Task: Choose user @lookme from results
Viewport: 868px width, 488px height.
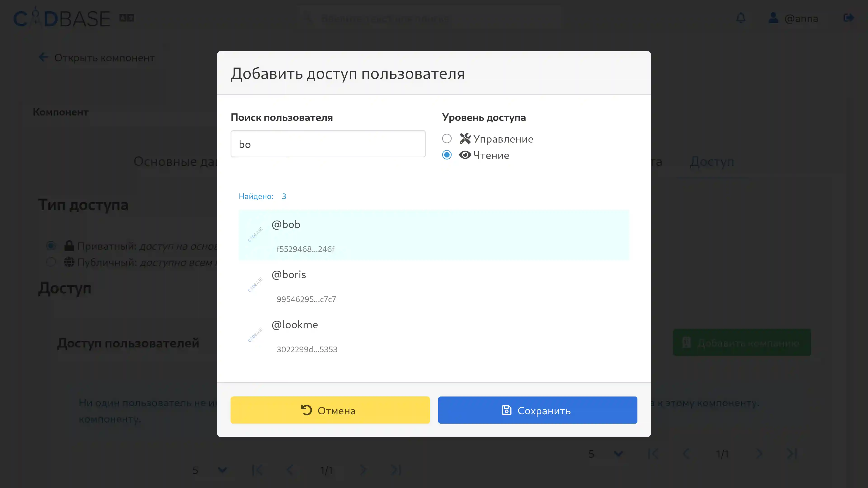Action: pos(434,335)
